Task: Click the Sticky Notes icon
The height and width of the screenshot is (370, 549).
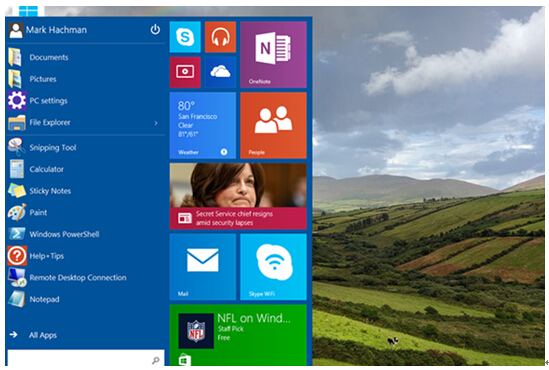Action: point(17,191)
